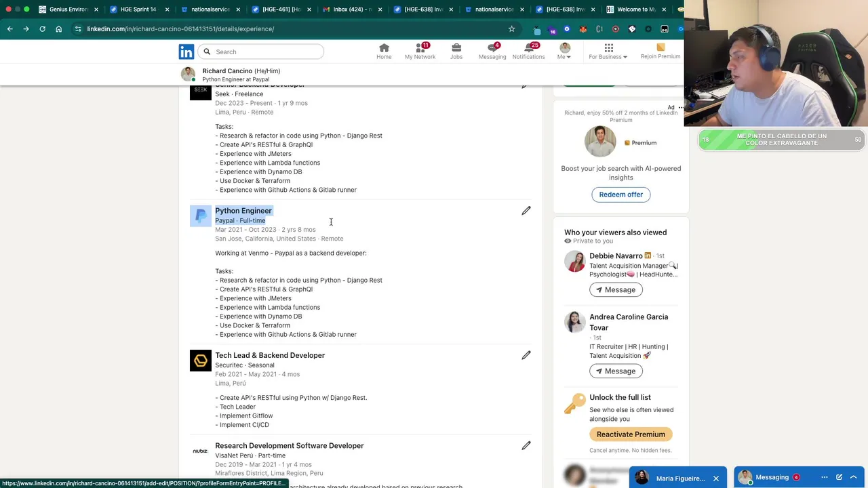Click the Reactivate Premium button
This screenshot has width=868, height=488.
(x=631, y=434)
